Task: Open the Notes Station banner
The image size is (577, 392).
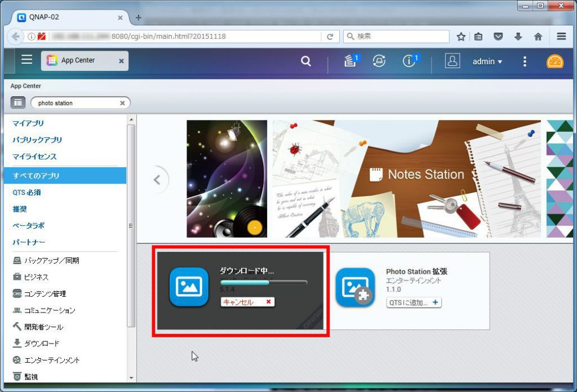Action: (407, 179)
